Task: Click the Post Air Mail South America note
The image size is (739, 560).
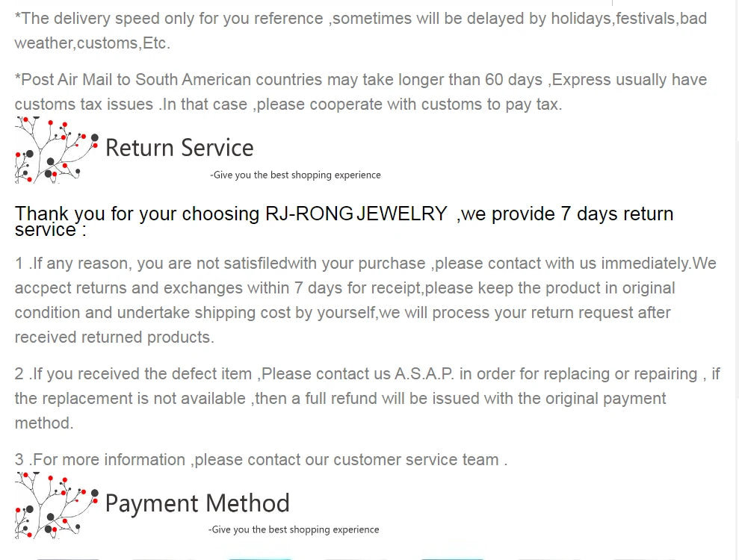Action: (360, 92)
